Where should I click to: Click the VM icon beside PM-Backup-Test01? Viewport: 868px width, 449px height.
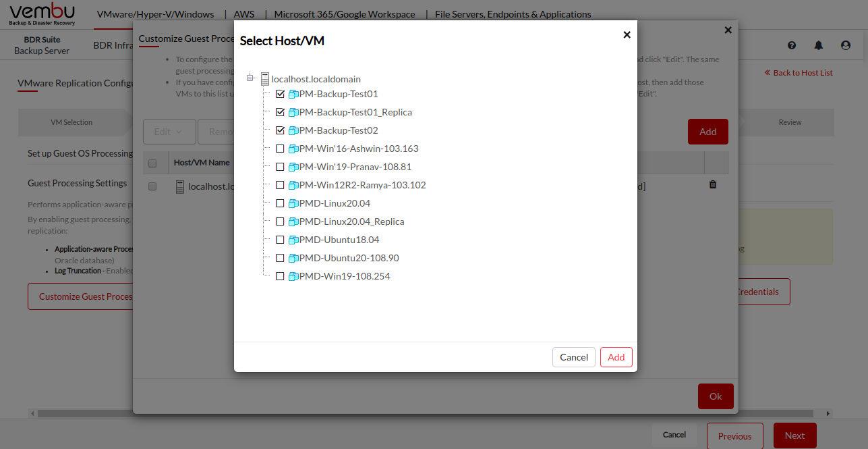pyautogui.click(x=293, y=95)
